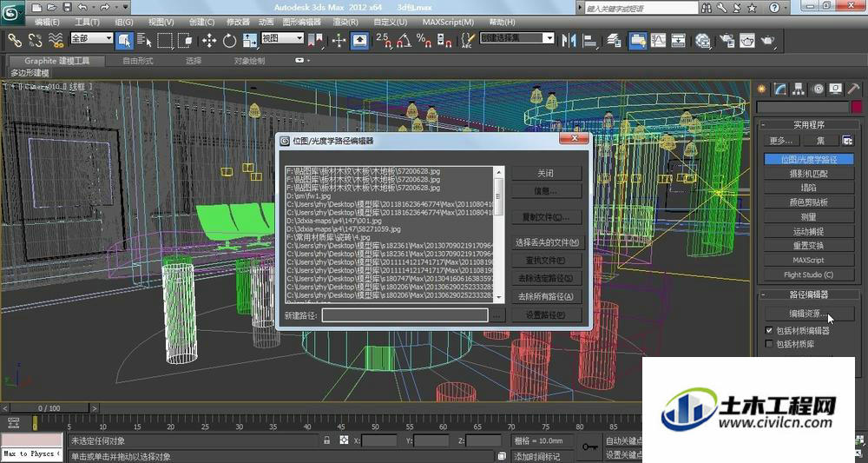The width and height of the screenshot is (868, 463).
Task: Activate the Select Object tool
Action: click(124, 41)
